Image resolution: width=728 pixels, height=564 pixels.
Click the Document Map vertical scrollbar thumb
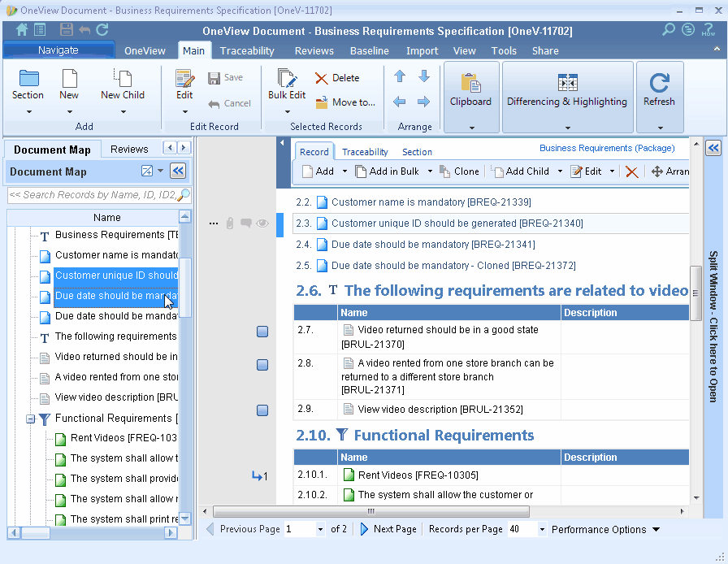(184, 288)
